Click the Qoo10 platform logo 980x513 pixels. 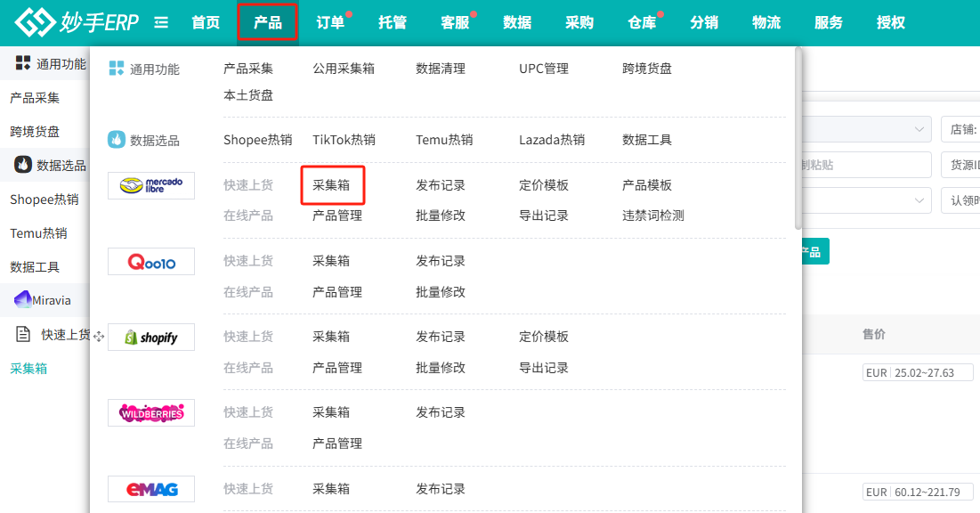point(150,261)
